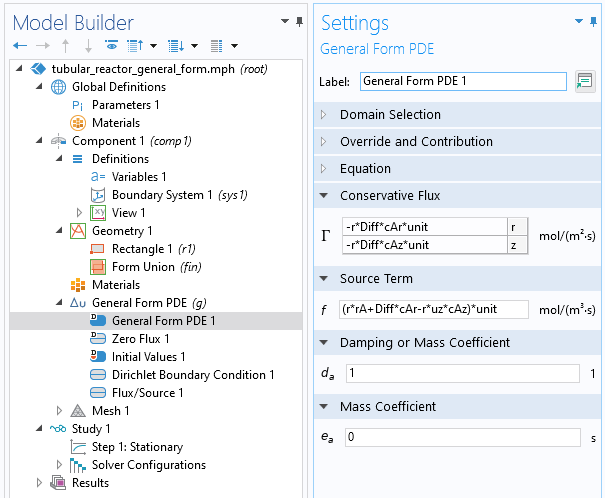Viewport: 605px width, 498px height.
Task: Select the Results node icon
Action: click(58, 483)
